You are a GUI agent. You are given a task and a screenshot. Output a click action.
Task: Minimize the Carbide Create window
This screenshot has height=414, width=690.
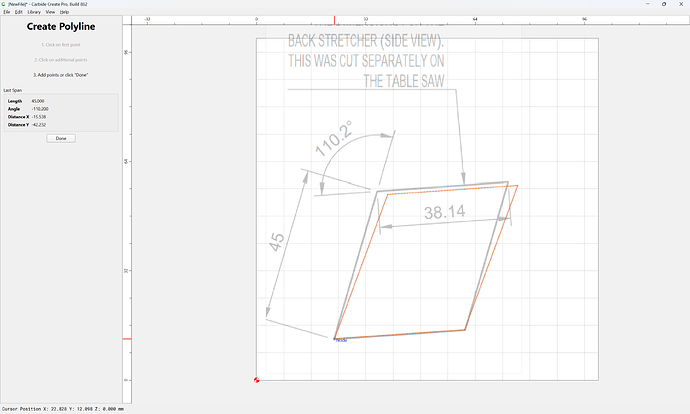648,4
